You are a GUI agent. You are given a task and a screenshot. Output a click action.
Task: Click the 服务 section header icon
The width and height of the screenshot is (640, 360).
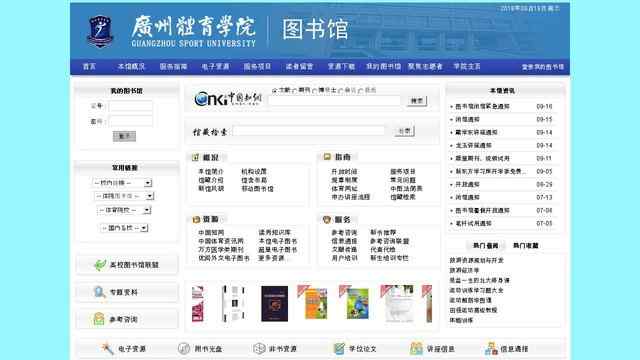point(327,220)
